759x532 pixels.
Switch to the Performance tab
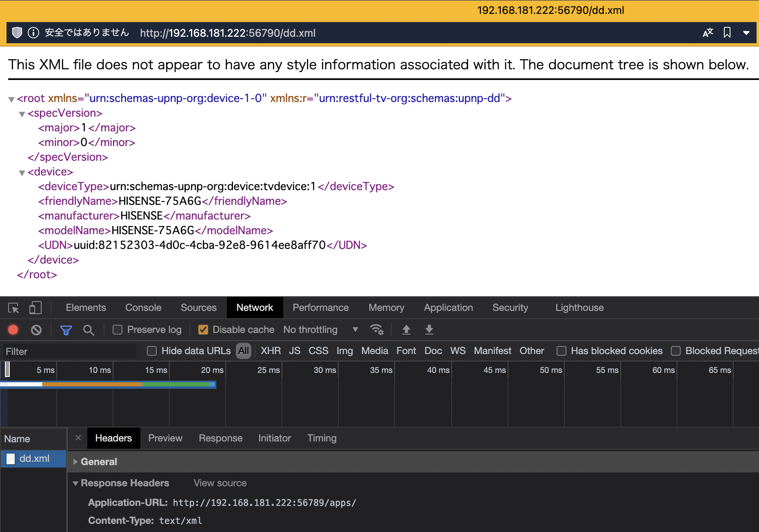pyautogui.click(x=321, y=308)
